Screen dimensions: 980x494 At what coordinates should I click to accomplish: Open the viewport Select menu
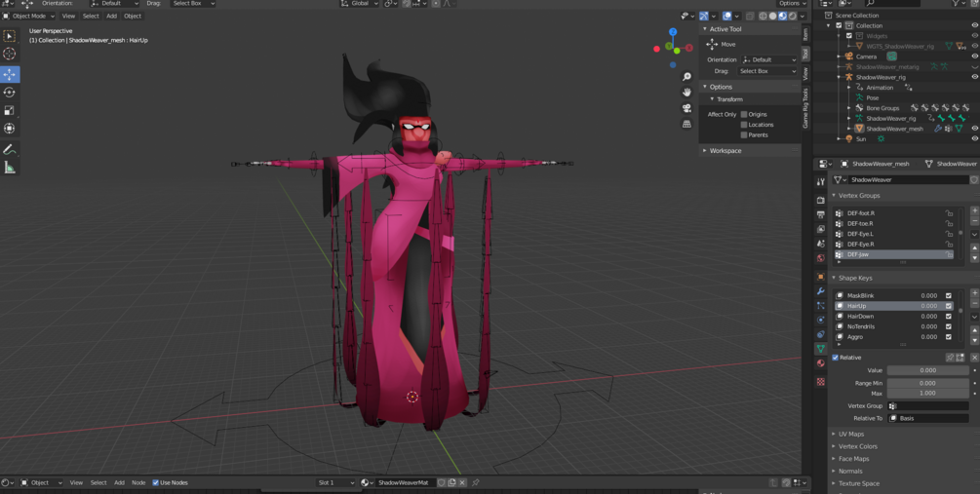[x=91, y=16]
